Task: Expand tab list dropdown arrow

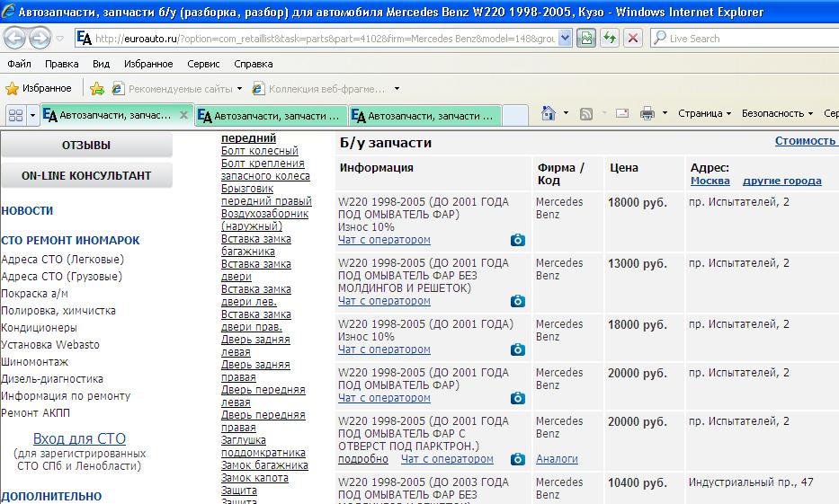Action: tap(32, 115)
